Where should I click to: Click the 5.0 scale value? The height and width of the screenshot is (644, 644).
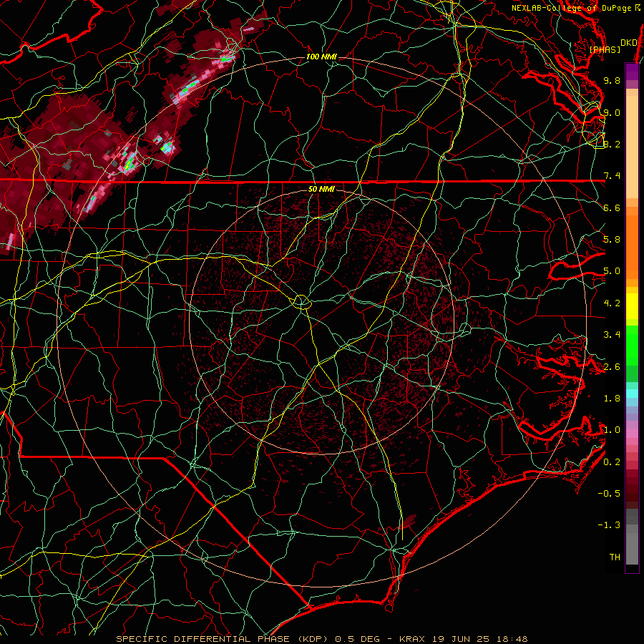point(612,271)
